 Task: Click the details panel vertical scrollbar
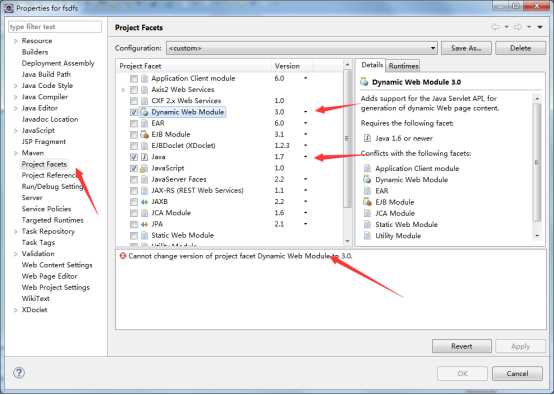537,163
